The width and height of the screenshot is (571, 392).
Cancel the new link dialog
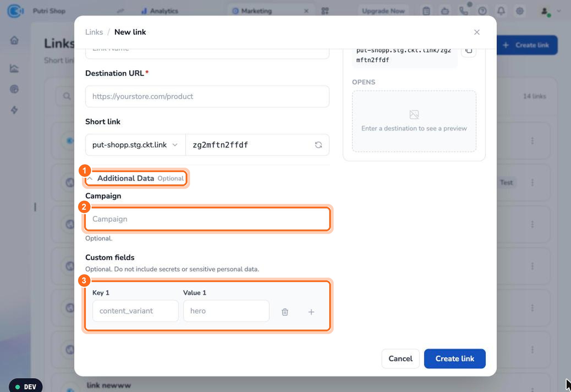tap(400, 358)
